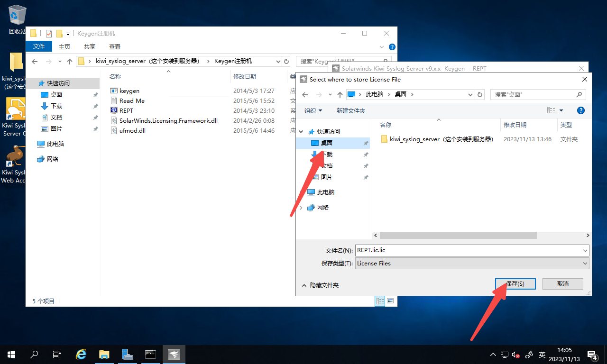Viewport: 607px width, 364px height.
Task: Open the Share ribbon tab
Action: (90, 46)
